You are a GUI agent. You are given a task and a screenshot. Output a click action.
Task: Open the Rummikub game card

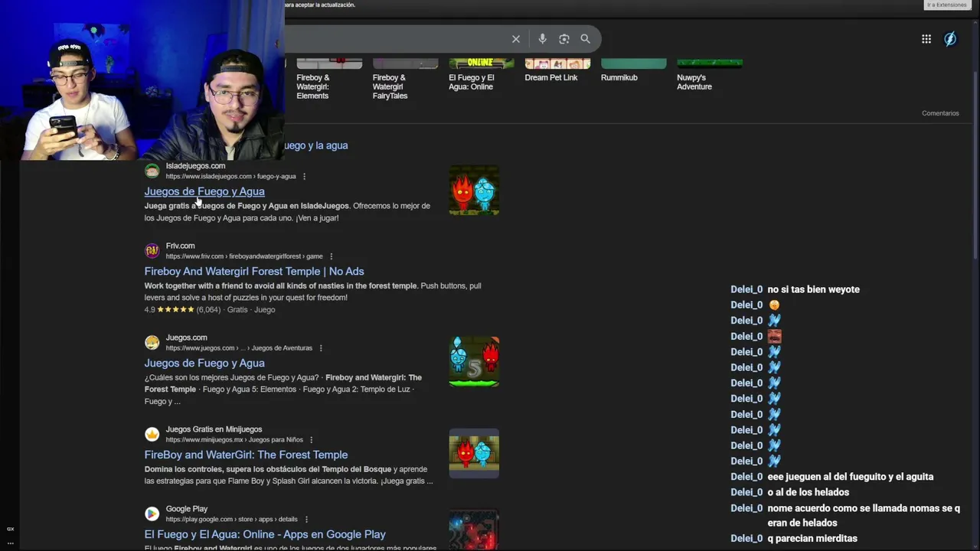[x=633, y=70]
